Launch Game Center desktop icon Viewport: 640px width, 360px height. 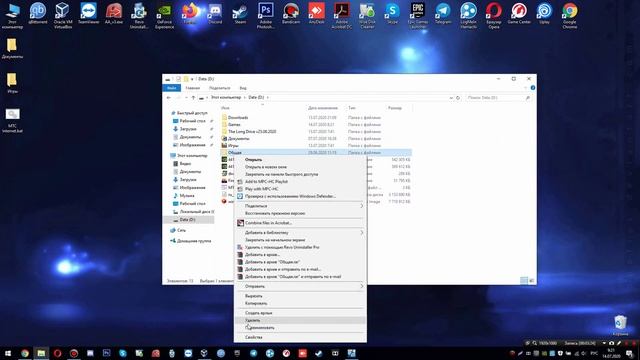click(x=519, y=14)
